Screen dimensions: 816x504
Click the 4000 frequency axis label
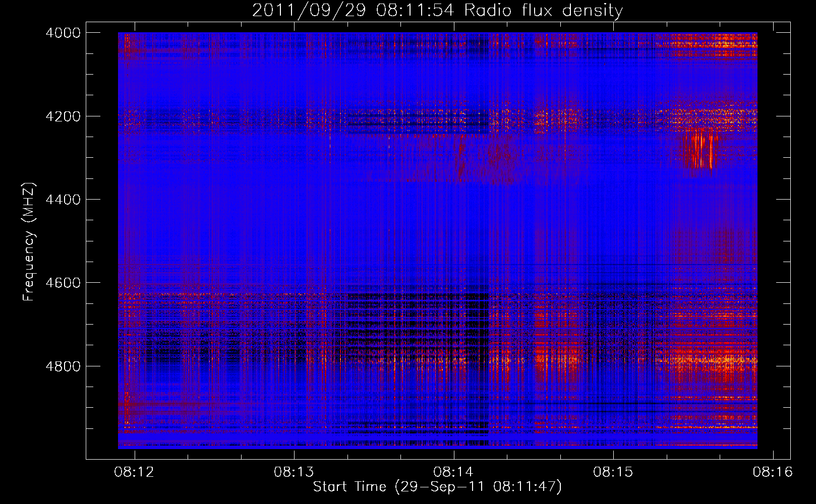63,33
